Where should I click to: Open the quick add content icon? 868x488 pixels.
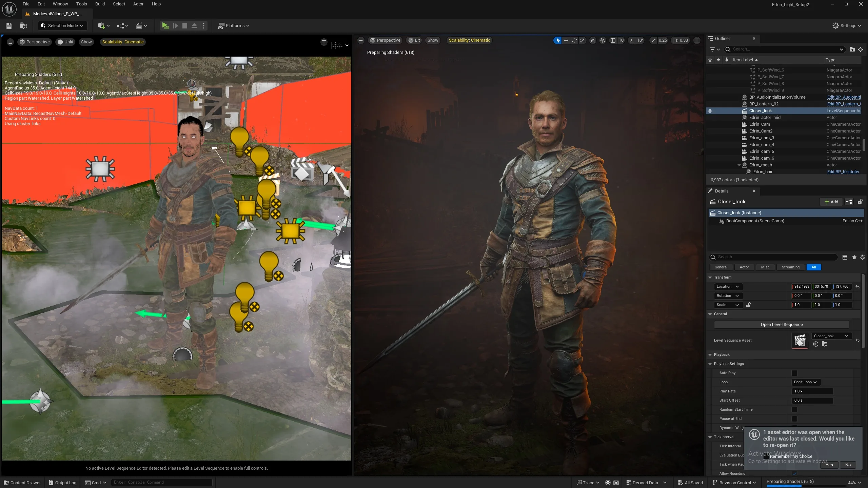tap(103, 26)
